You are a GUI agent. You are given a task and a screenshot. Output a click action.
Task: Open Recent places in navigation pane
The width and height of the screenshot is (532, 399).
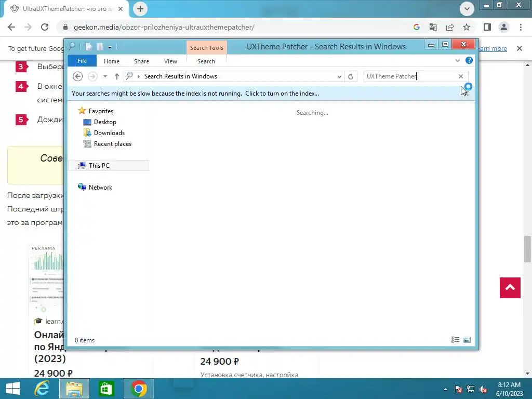[113, 144]
